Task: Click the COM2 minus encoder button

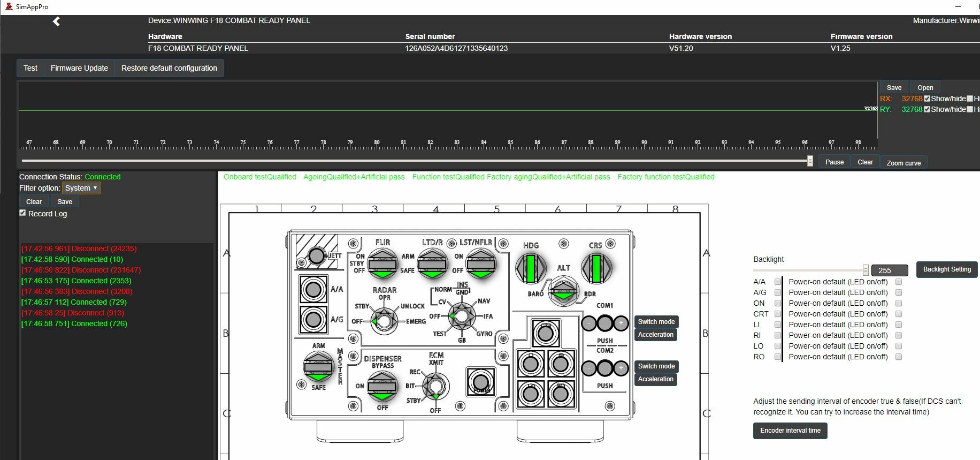Action: tap(589, 368)
